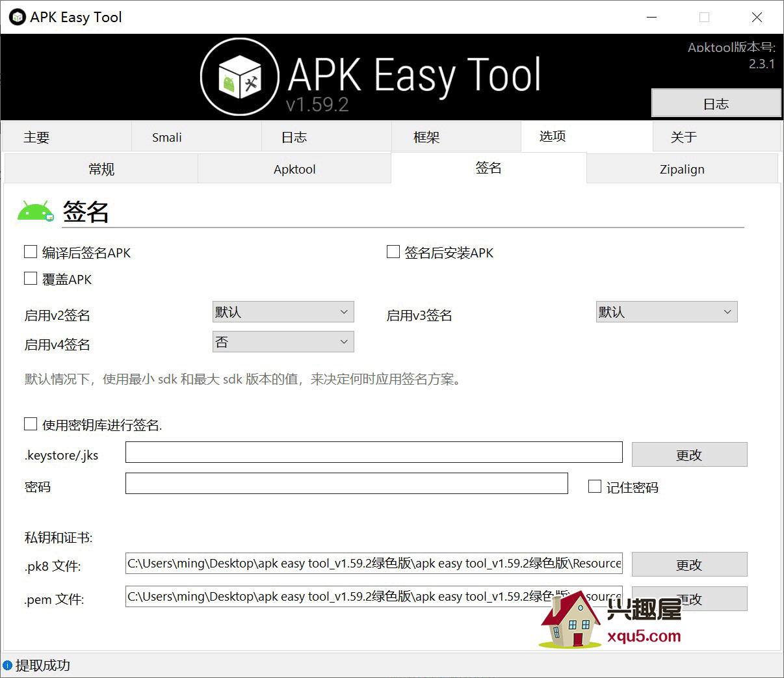Select the 签名 sub-tab
The height and width of the screenshot is (678, 784).
click(488, 168)
